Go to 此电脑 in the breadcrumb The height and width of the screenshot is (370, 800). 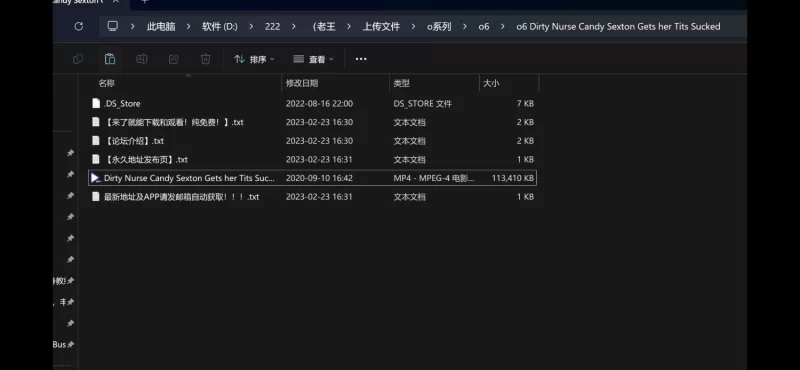161,27
